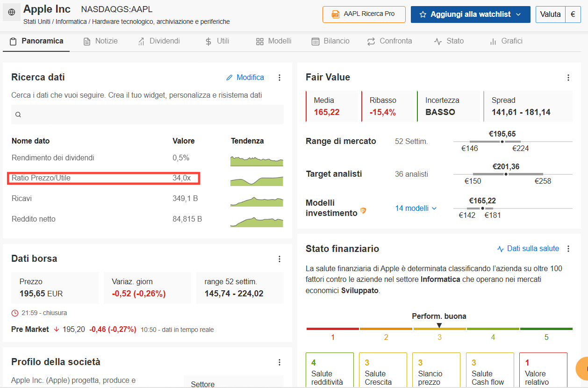Click the Ribasso -15,4% card

[x=387, y=106]
